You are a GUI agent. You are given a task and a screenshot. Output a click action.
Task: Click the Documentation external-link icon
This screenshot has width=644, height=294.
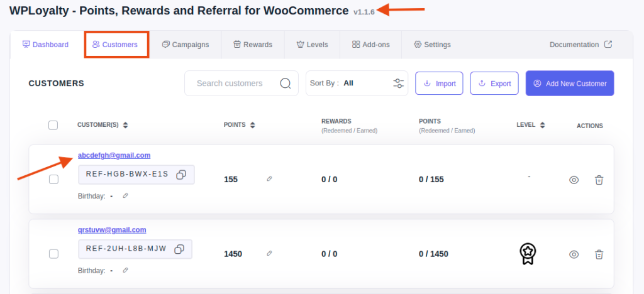[608, 44]
